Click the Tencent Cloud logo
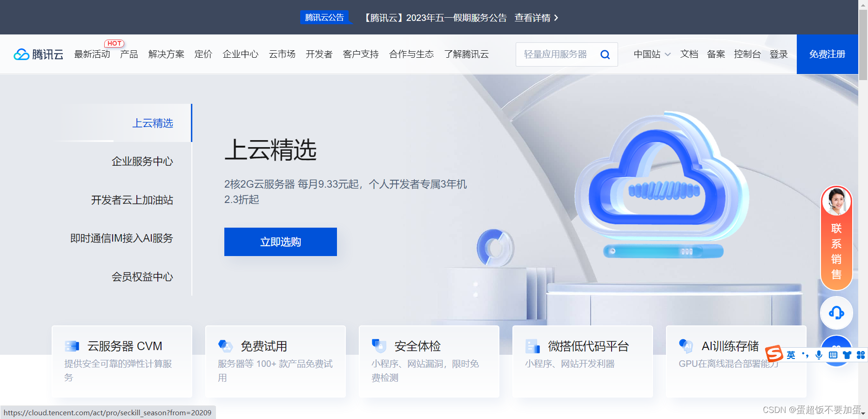Screen dimensions: 868x419 tap(39, 54)
